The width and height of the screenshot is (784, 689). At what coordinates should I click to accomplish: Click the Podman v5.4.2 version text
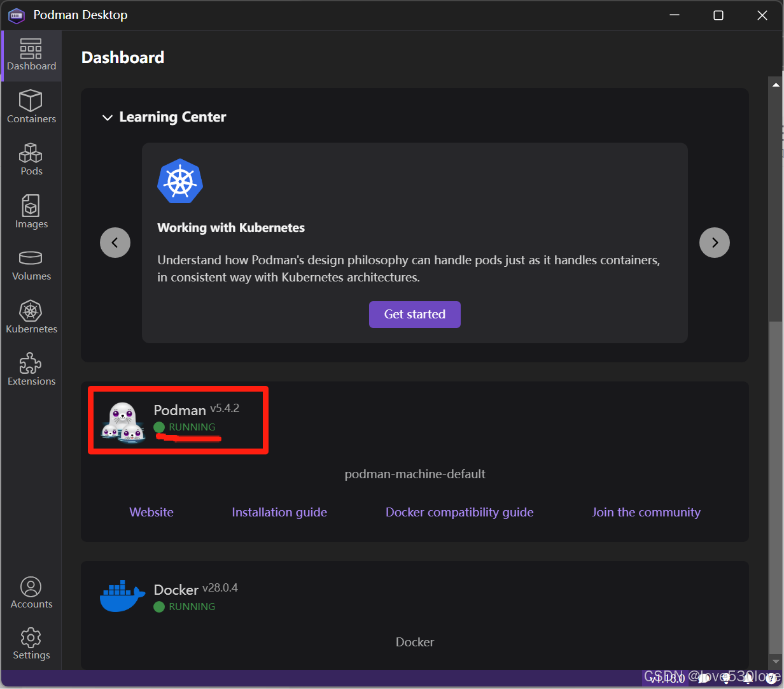tap(225, 408)
